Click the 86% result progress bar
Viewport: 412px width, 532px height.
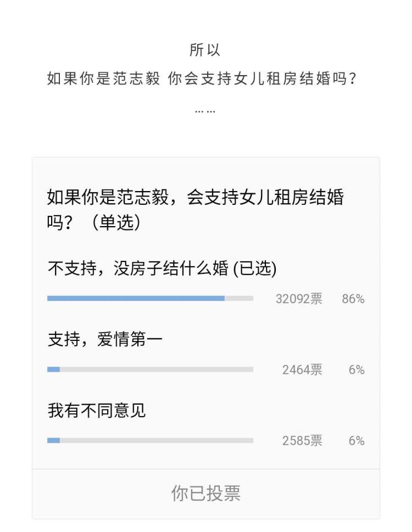pos(150,299)
